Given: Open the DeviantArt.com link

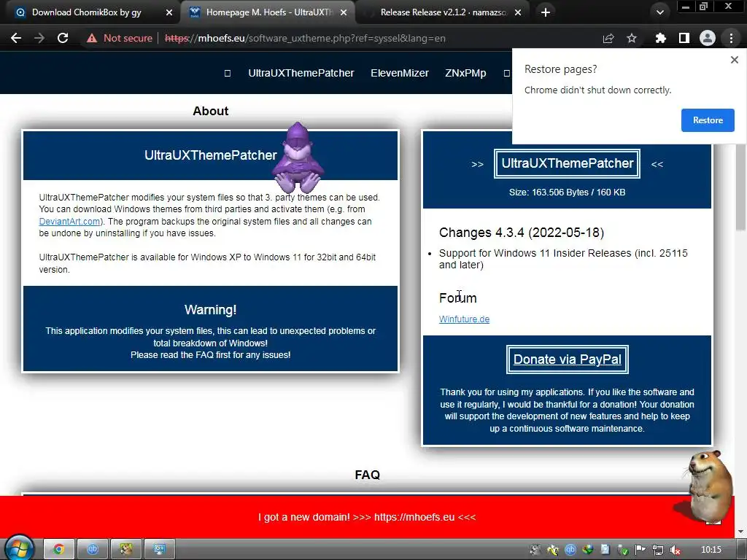Looking at the screenshot, I should [x=69, y=222].
